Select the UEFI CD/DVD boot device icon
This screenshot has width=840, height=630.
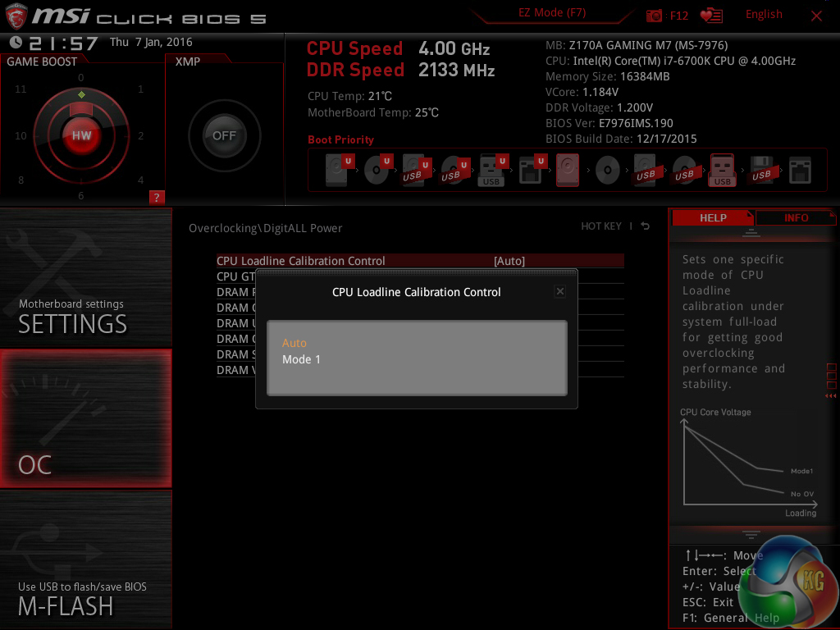[x=377, y=170]
